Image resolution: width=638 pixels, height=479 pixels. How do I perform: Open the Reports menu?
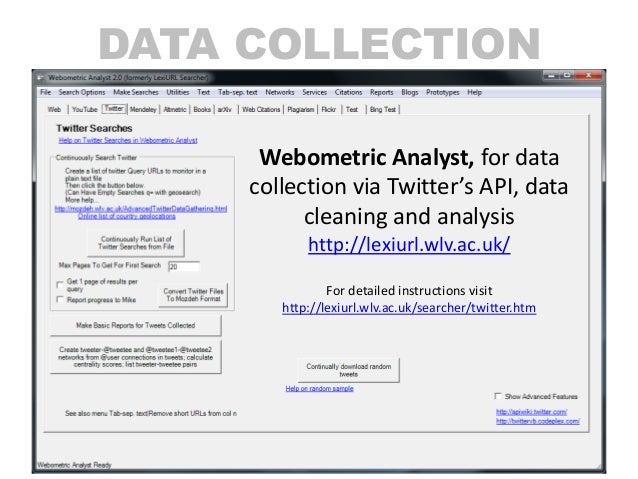tap(382, 92)
